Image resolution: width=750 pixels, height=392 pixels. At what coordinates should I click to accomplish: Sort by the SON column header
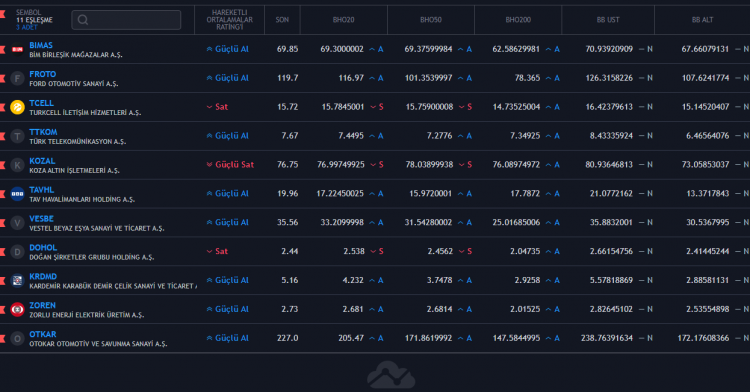pos(282,20)
